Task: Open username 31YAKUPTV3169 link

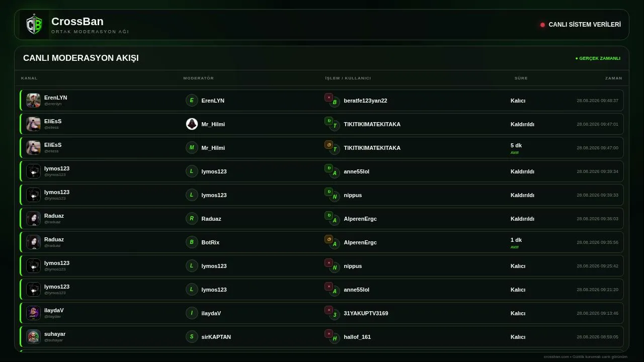Action: point(366,313)
